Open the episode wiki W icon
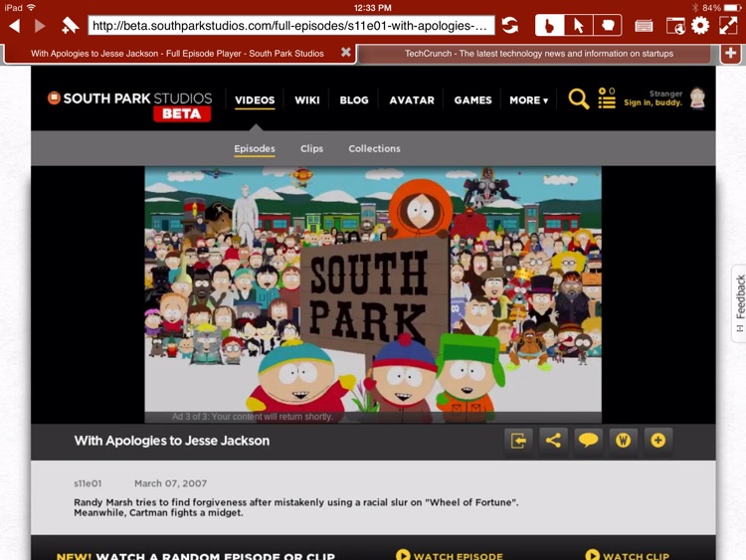Viewport: 746px width, 560px height. coord(623,441)
